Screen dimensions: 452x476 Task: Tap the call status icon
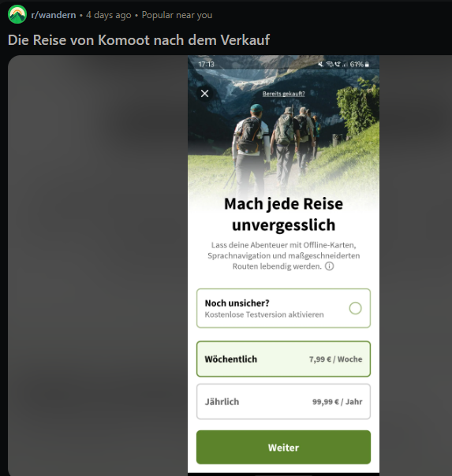click(338, 64)
